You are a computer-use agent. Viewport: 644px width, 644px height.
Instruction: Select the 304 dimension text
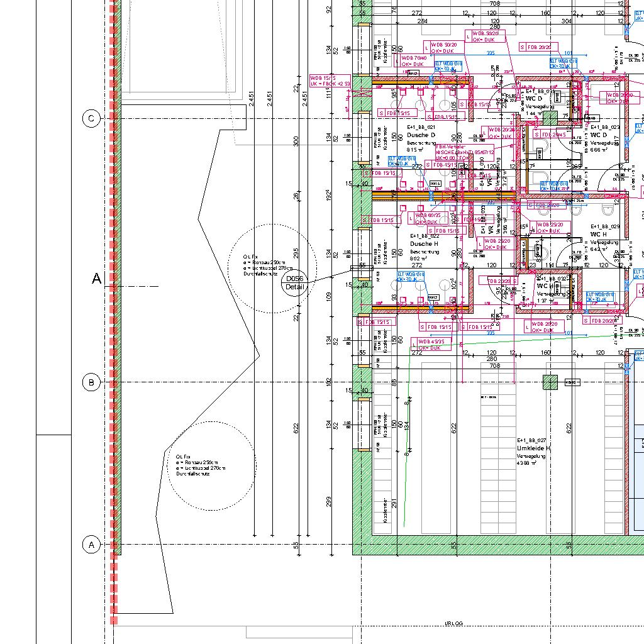567,21
